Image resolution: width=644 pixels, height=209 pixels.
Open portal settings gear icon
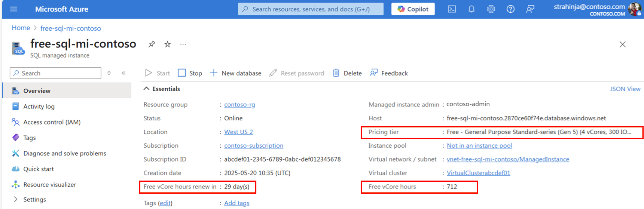491,9
